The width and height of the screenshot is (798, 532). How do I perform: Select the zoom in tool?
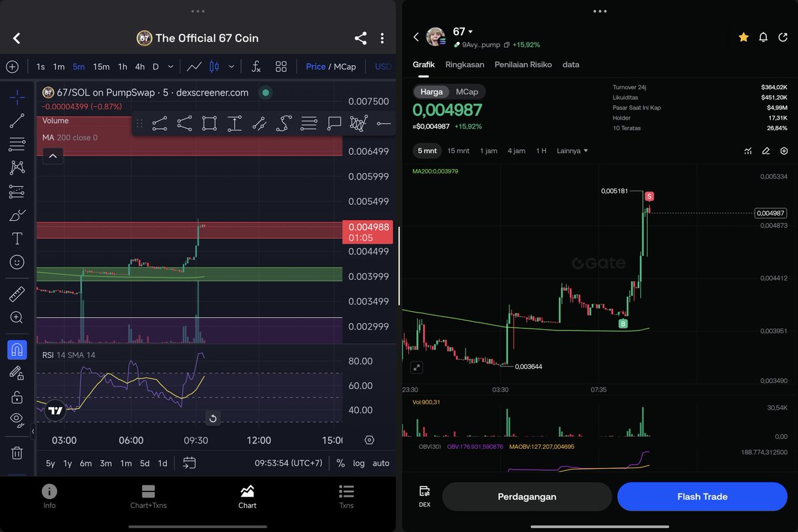pyautogui.click(x=17, y=318)
